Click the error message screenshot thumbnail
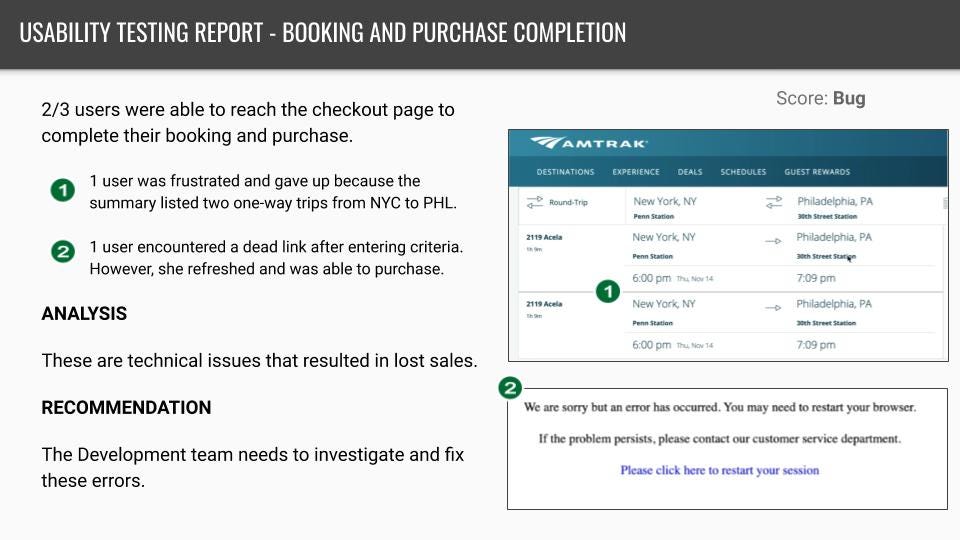The image size is (960, 540). coord(727,449)
